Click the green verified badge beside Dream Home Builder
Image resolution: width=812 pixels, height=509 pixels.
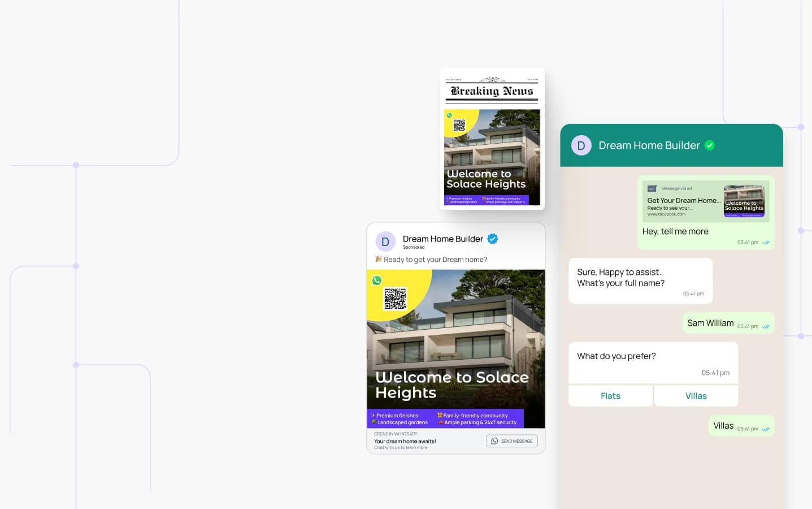[710, 145]
